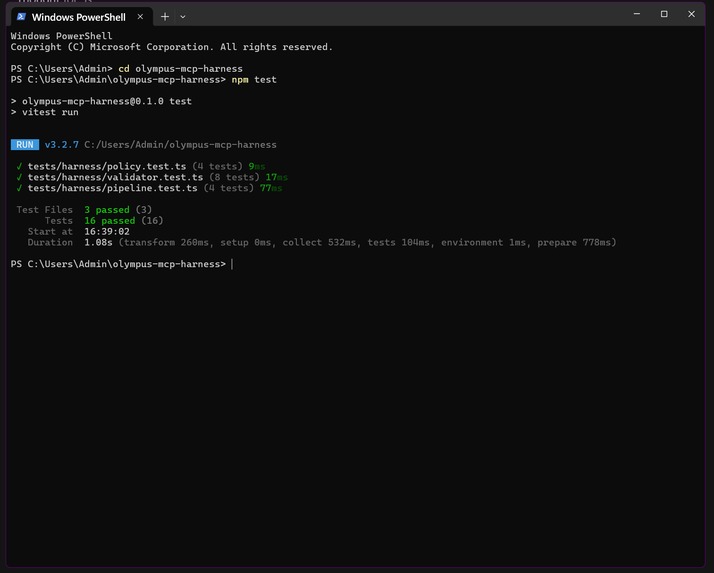Image resolution: width=714 pixels, height=573 pixels.
Task: Click tests/harness/validator.test.ts result line
Action: [152, 177]
